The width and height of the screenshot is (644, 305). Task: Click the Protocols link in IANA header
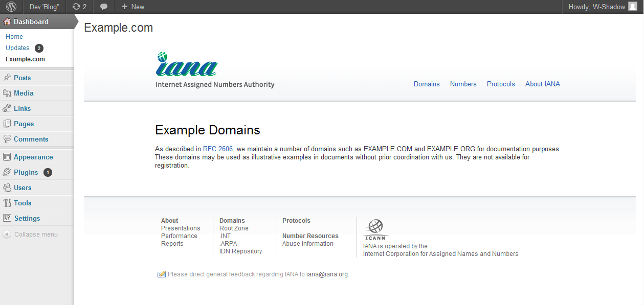(501, 84)
